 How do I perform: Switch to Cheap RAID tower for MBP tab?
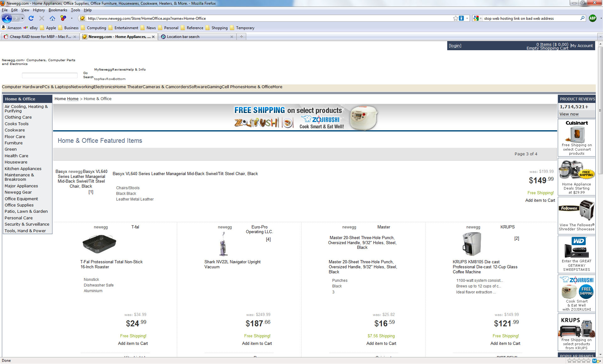pyautogui.click(x=40, y=37)
